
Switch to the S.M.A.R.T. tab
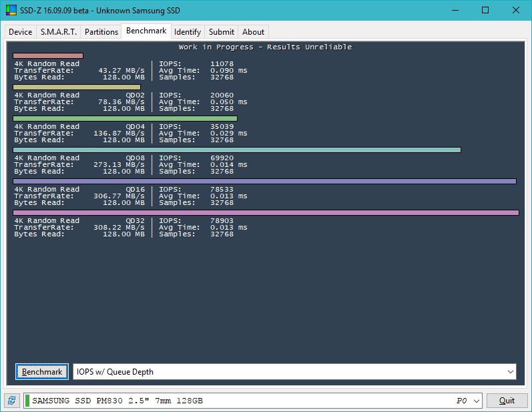click(58, 31)
